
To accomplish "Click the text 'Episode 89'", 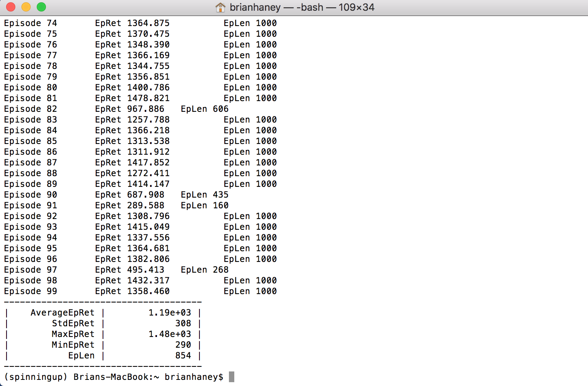I will 31,184.
